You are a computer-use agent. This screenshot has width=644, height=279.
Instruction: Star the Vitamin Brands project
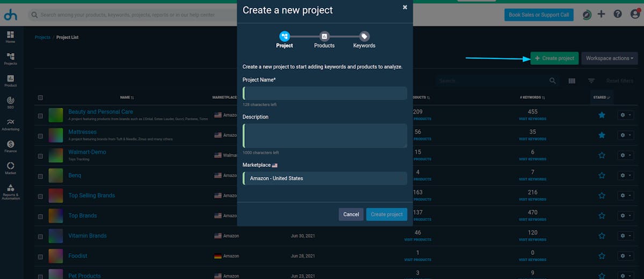click(602, 236)
